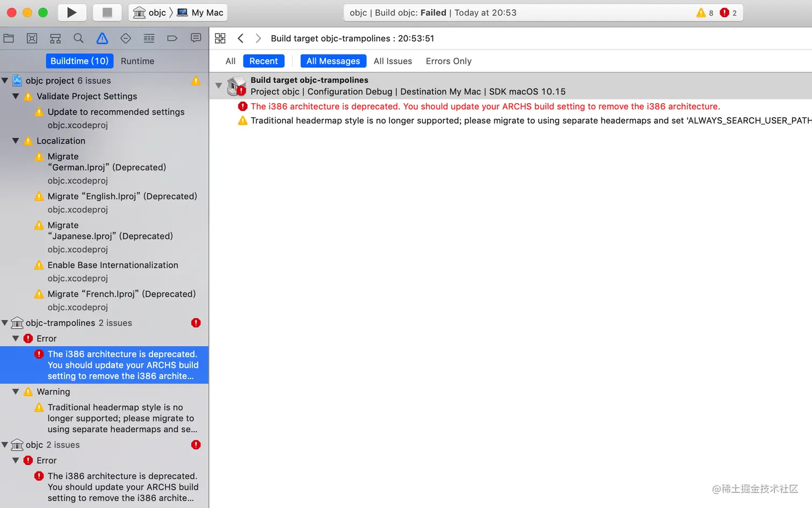Collapse the Validate Project Settings group
This screenshot has width=812, height=508.
pyautogui.click(x=16, y=96)
